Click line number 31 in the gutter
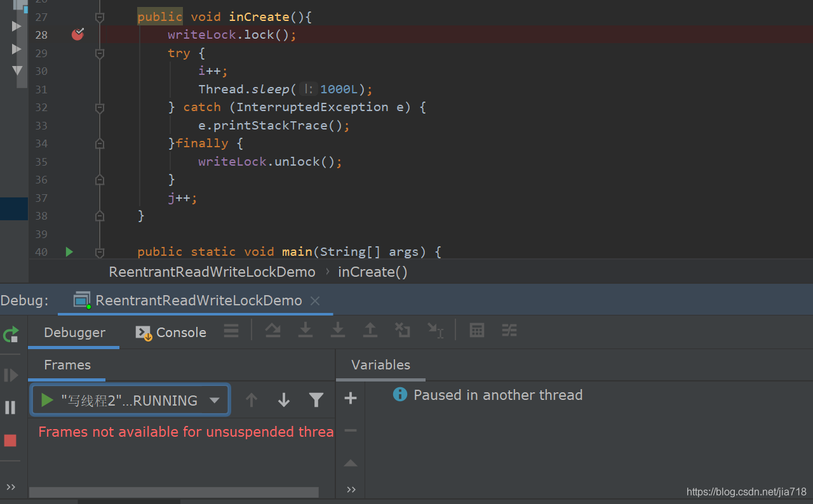813x504 pixels. [41, 90]
